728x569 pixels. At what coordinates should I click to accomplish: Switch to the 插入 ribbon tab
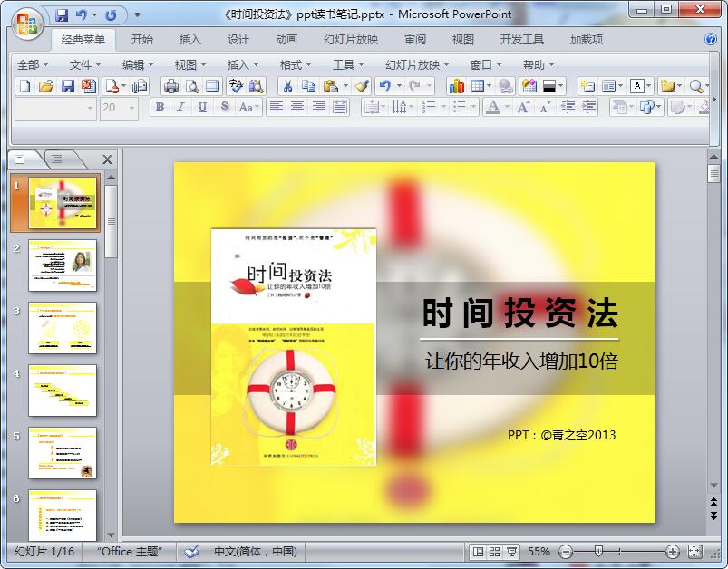(x=189, y=40)
